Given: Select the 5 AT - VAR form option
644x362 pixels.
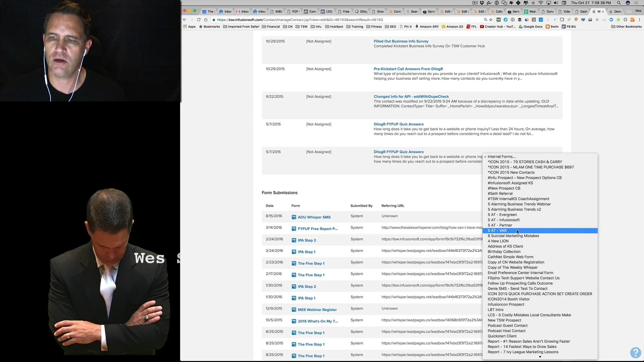Looking at the screenshot, I should coord(497,231).
